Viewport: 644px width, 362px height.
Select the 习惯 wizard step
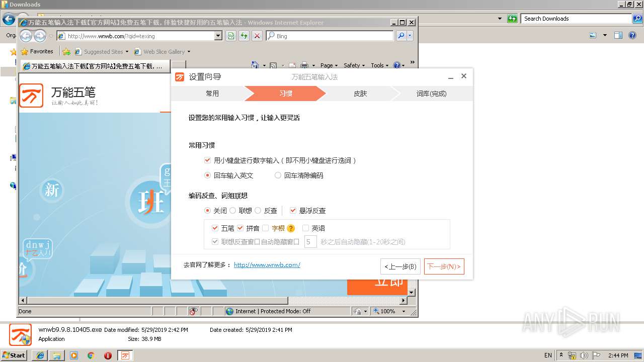(286, 94)
